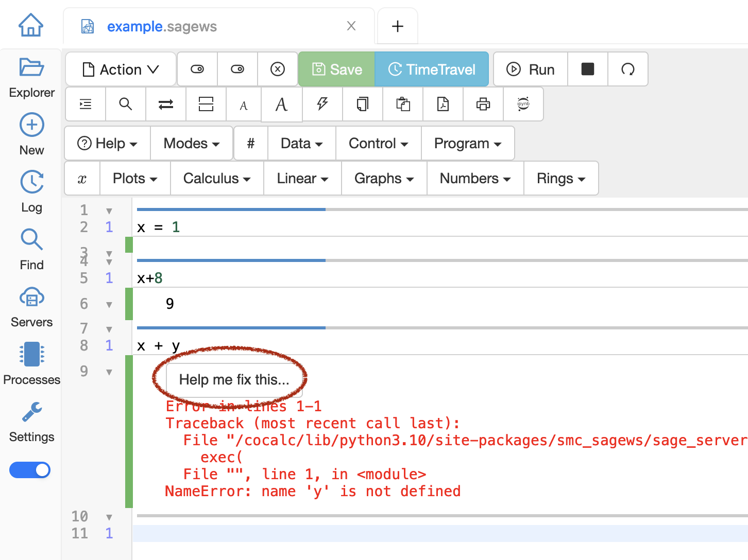Save the worksheet
Image resolution: width=748 pixels, height=560 pixels.
tap(336, 69)
